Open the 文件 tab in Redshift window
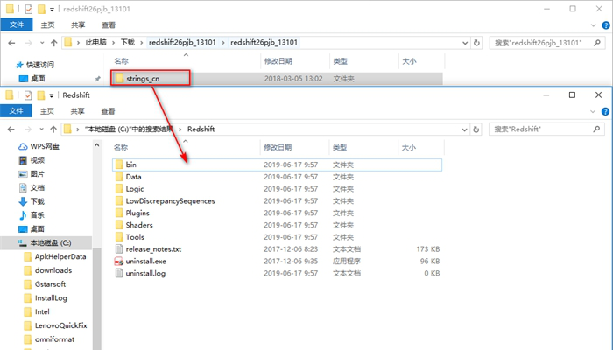 pos(16,111)
